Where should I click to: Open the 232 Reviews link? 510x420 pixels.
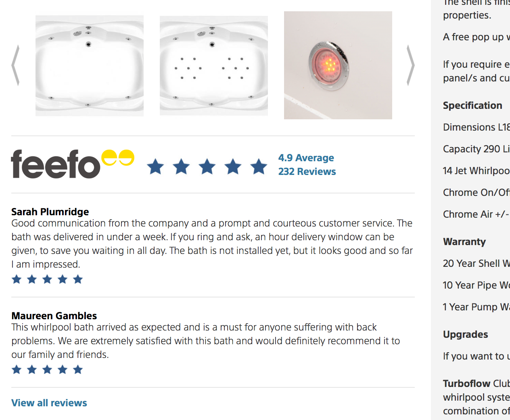pos(307,171)
